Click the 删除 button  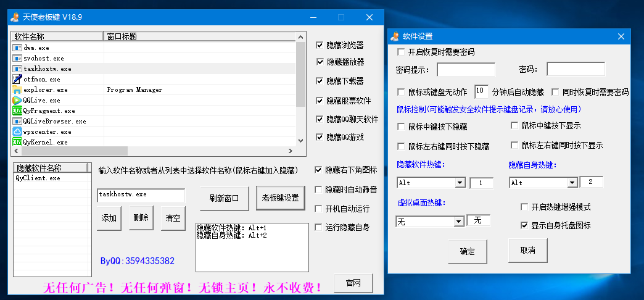[141, 218]
